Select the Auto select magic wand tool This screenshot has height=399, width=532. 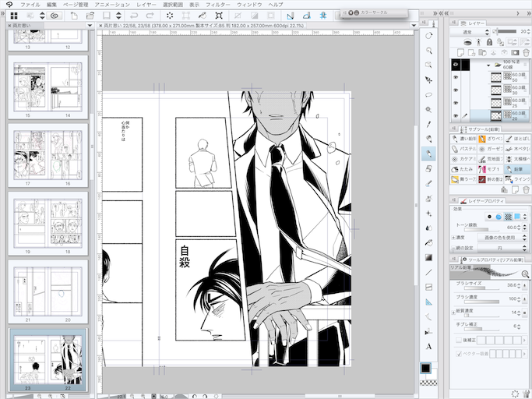coord(429,110)
